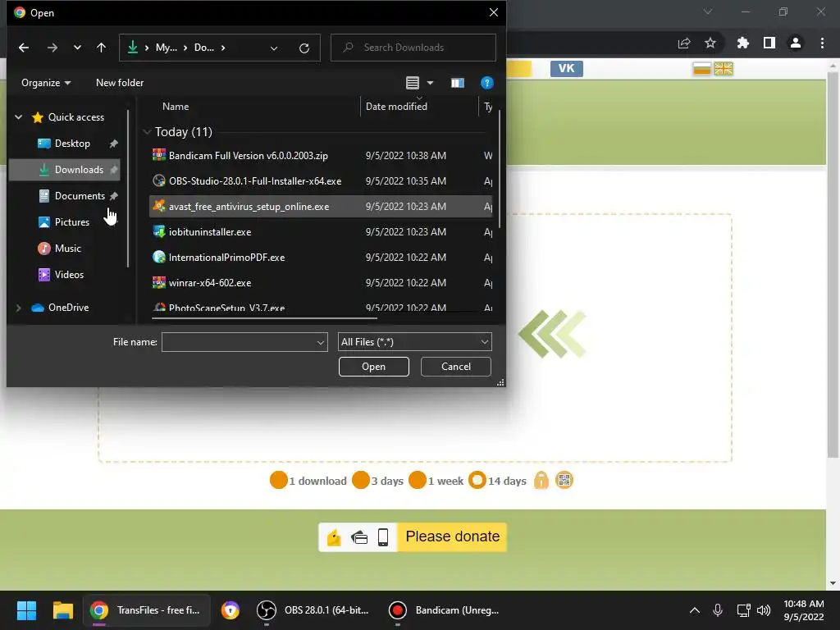This screenshot has width=840, height=630.
Task: Select Pictures in the navigation pane
Action: pyautogui.click(x=72, y=221)
